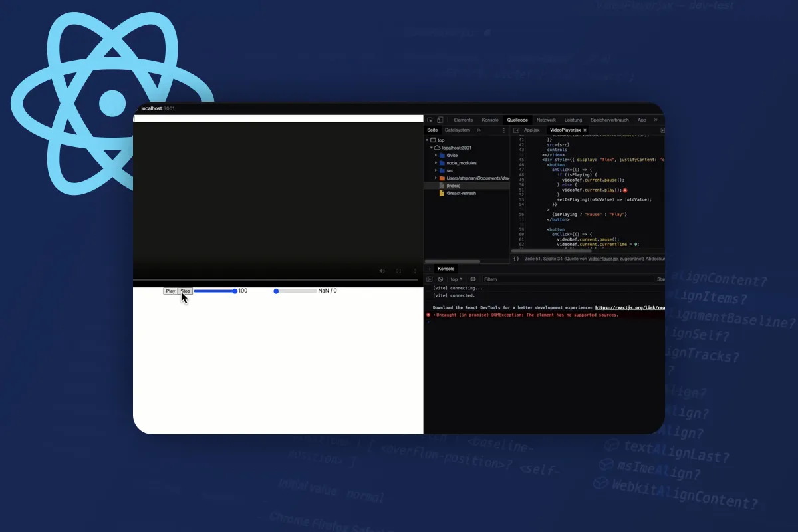Select the Quellcode tab

click(517, 120)
